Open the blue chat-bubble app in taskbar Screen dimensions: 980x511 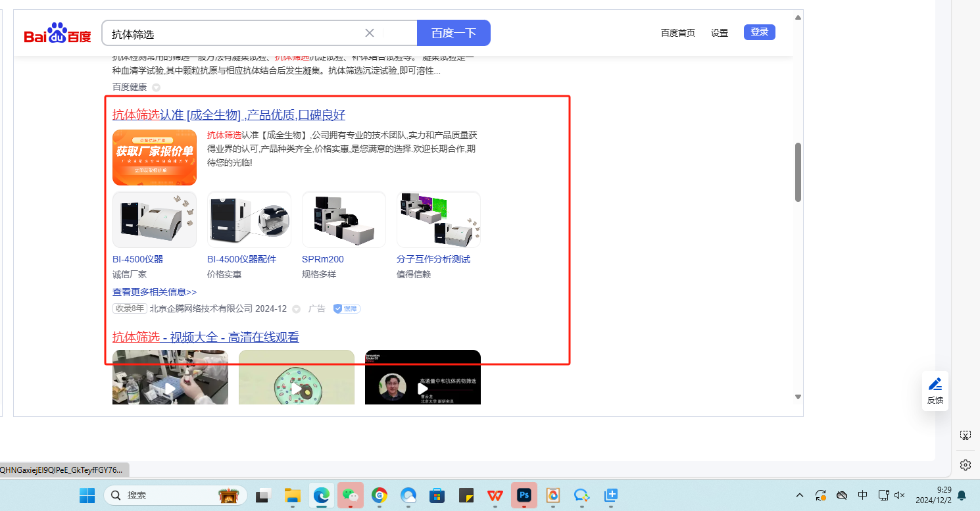click(582, 495)
